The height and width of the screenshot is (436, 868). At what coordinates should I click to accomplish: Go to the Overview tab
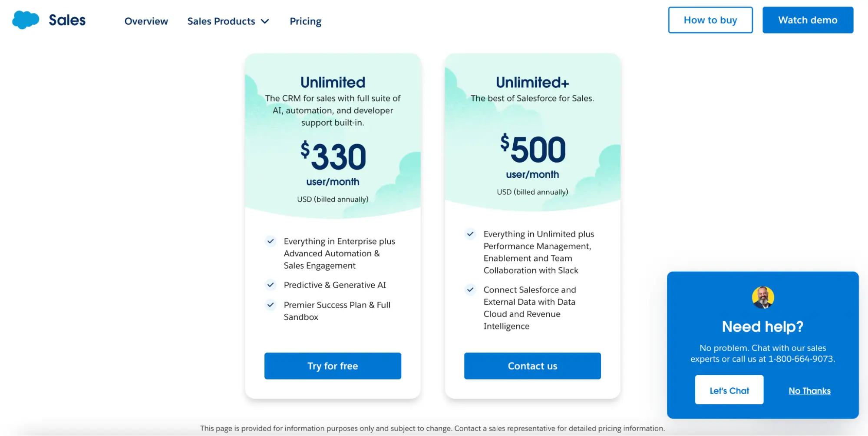coord(146,21)
